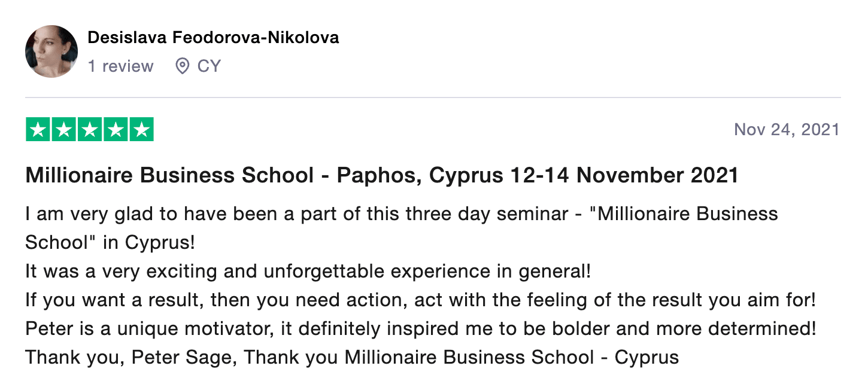Click the "Peter is a unique motivator" sentence
The image size is (868, 390).
point(420,329)
